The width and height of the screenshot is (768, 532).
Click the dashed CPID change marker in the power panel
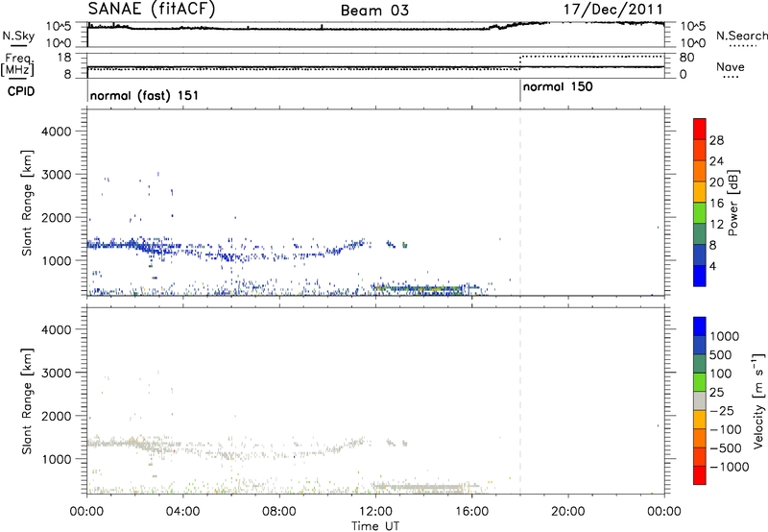tap(520, 203)
